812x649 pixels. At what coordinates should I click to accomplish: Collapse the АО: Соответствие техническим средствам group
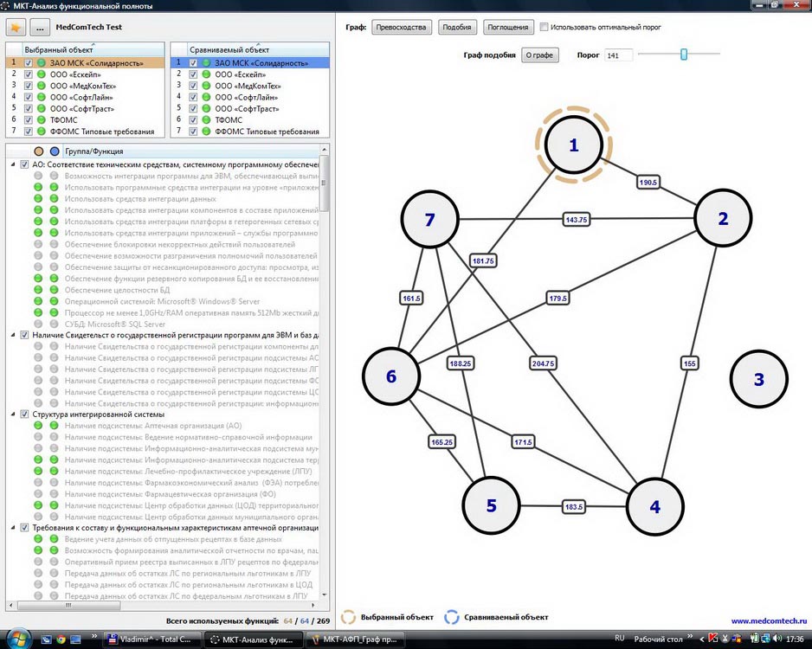[13, 164]
